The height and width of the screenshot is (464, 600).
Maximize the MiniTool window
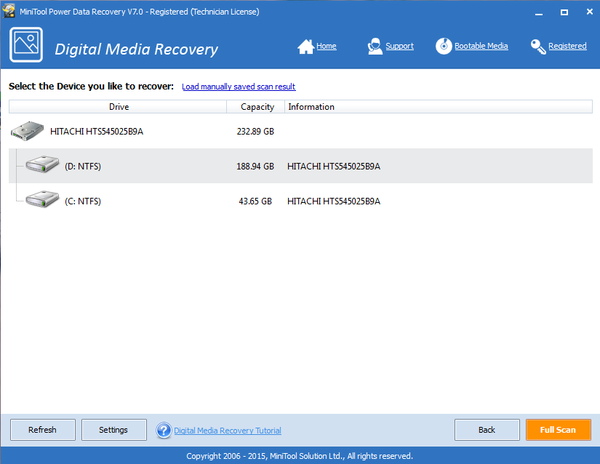click(x=564, y=12)
